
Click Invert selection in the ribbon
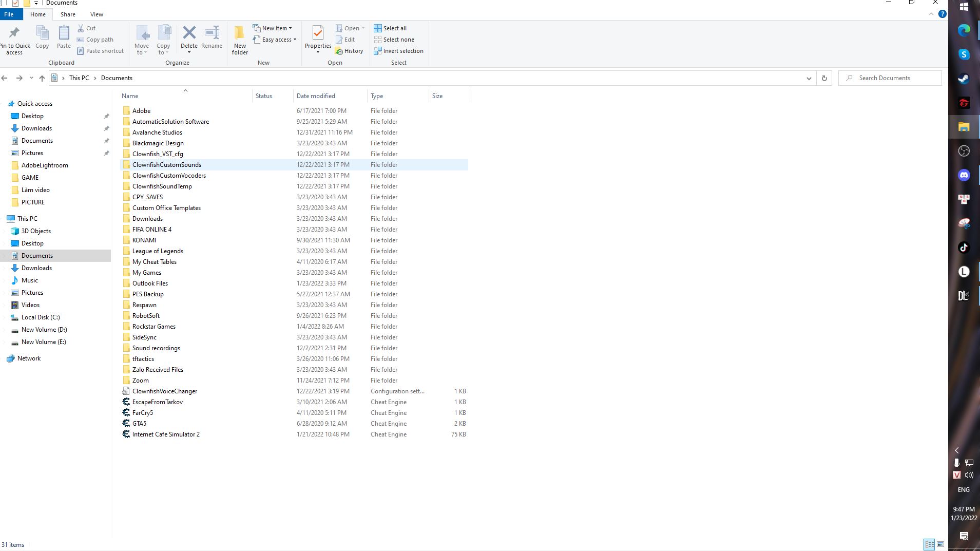(398, 51)
